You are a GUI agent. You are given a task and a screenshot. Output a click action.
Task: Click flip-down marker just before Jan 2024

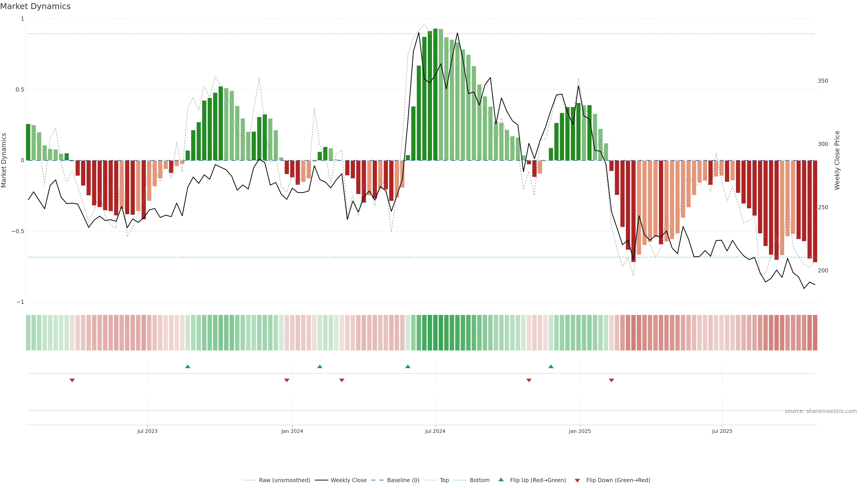pyautogui.click(x=287, y=380)
